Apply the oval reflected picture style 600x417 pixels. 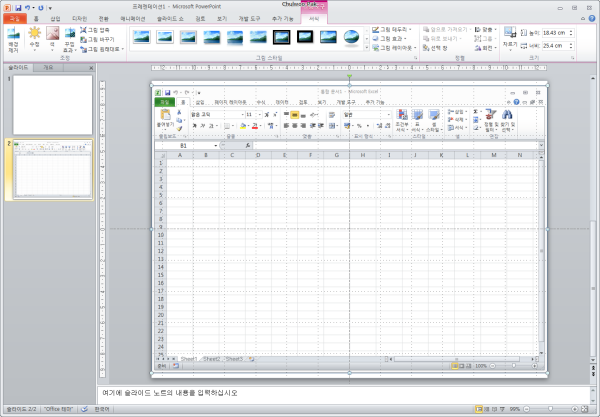(351, 37)
